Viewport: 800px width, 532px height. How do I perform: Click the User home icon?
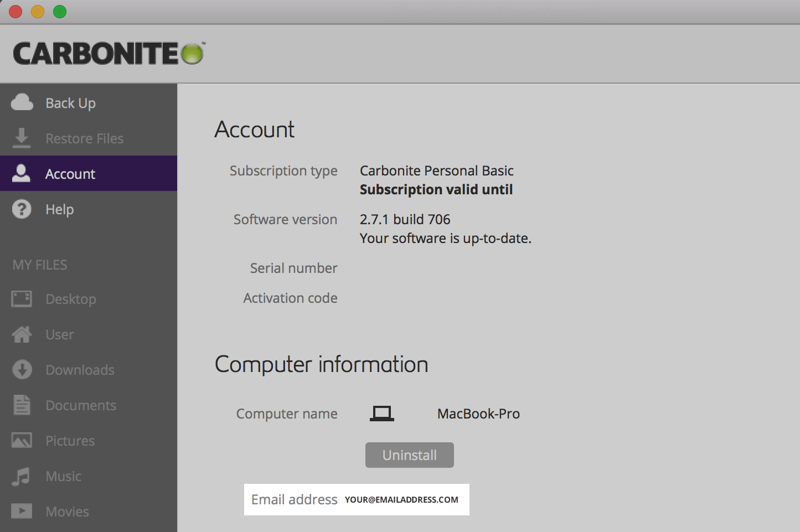coord(22,334)
